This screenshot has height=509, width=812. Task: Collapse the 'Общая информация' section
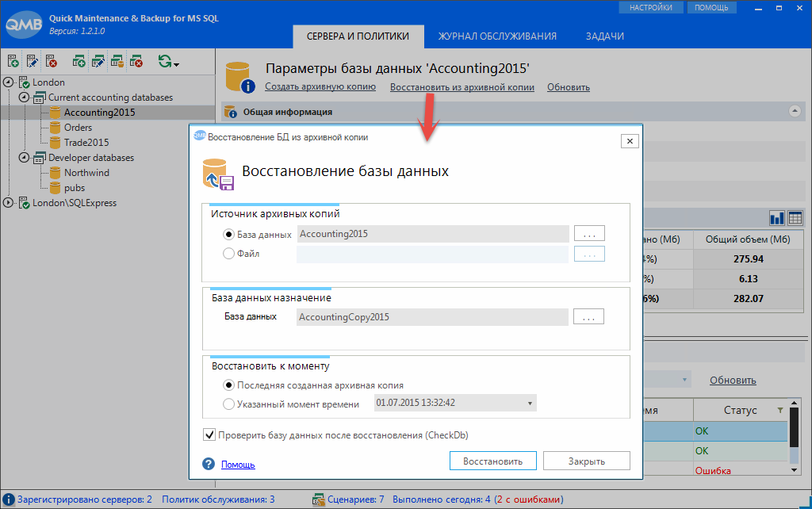point(795,111)
